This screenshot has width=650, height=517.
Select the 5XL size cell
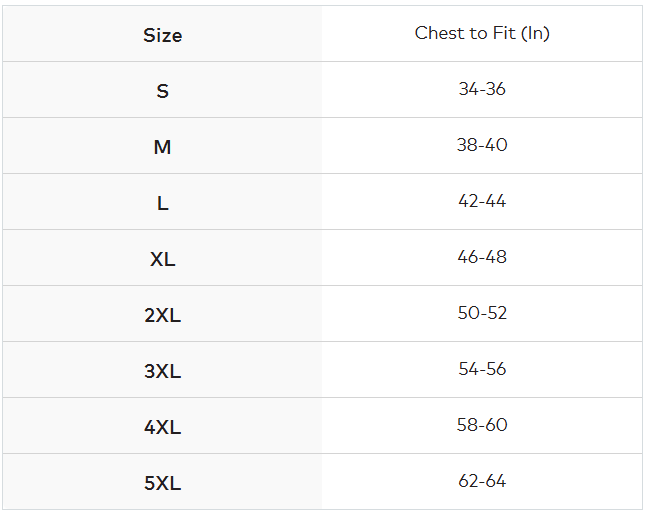[162, 483]
